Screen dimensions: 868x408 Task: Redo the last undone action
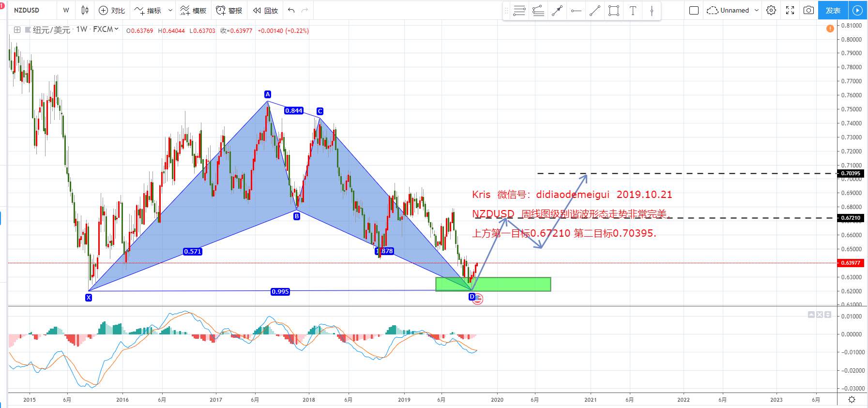pos(305,10)
